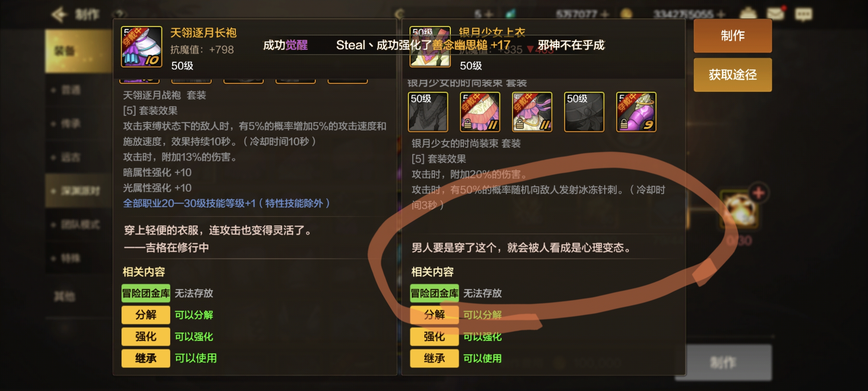Tap 继承 tag under 天翎逐月长袍
This screenshot has width=868, height=391.
146,358
